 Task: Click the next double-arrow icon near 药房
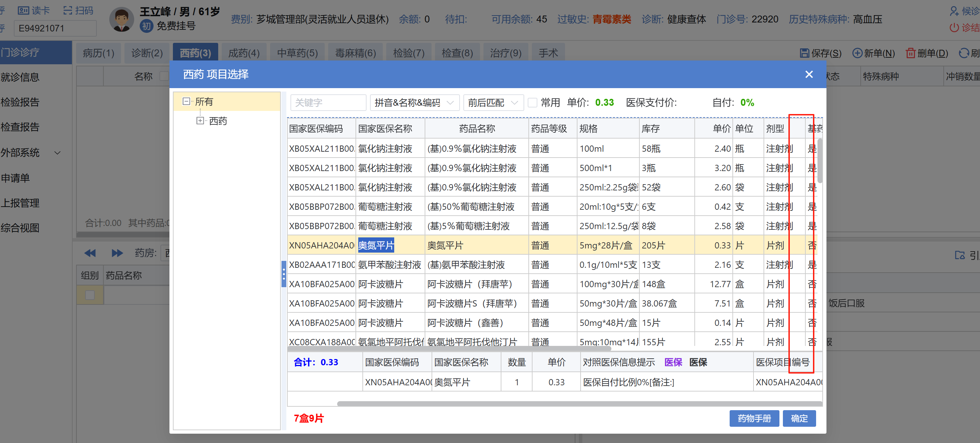pyautogui.click(x=117, y=253)
